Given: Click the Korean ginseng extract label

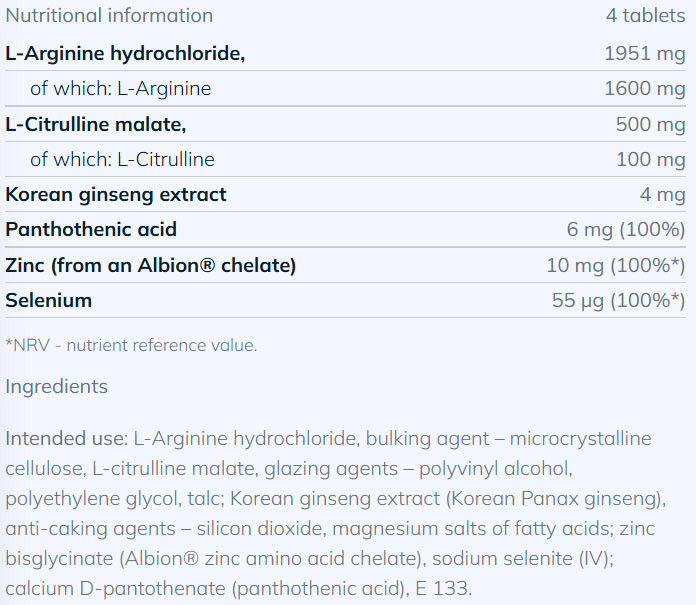Looking at the screenshot, I should [116, 194].
